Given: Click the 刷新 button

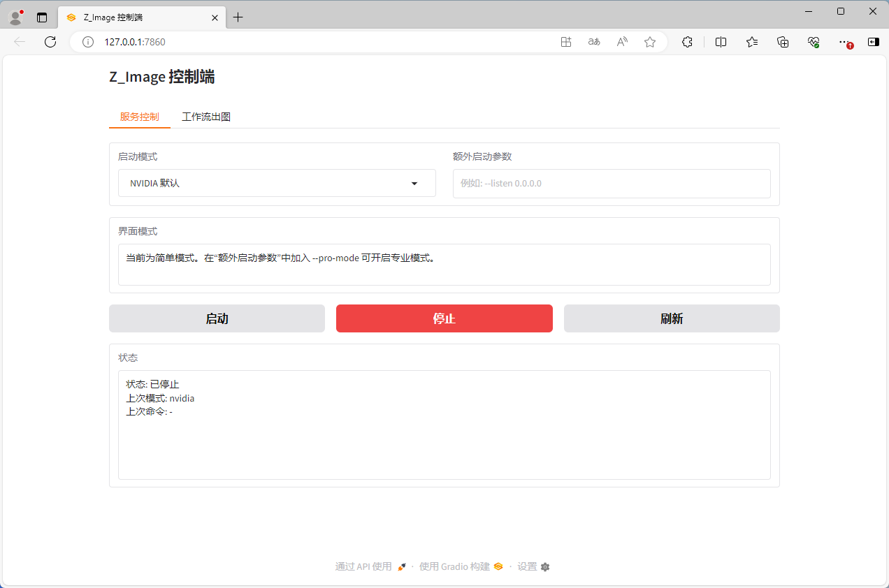Looking at the screenshot, I should click(x=671, y=318).
